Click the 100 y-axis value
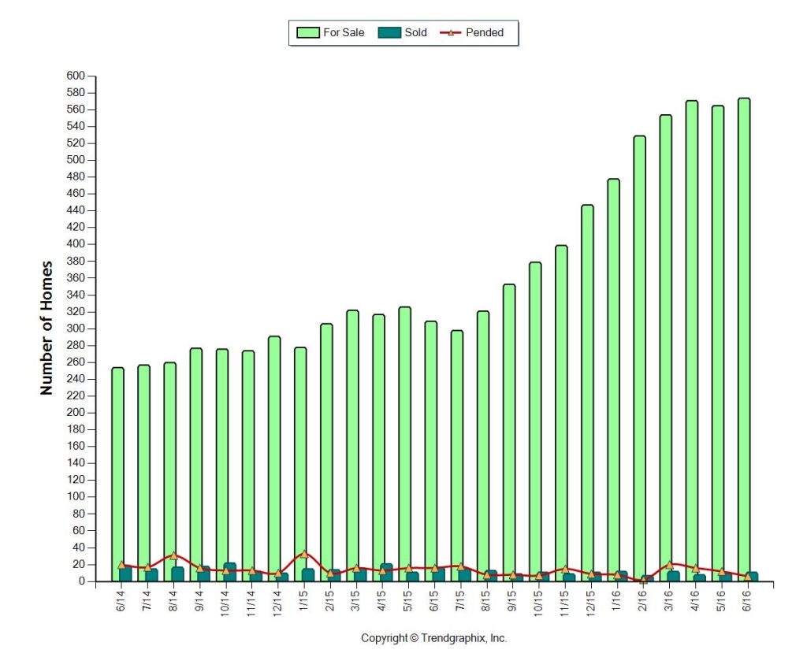807x672 pixels. tap(75, 496)
